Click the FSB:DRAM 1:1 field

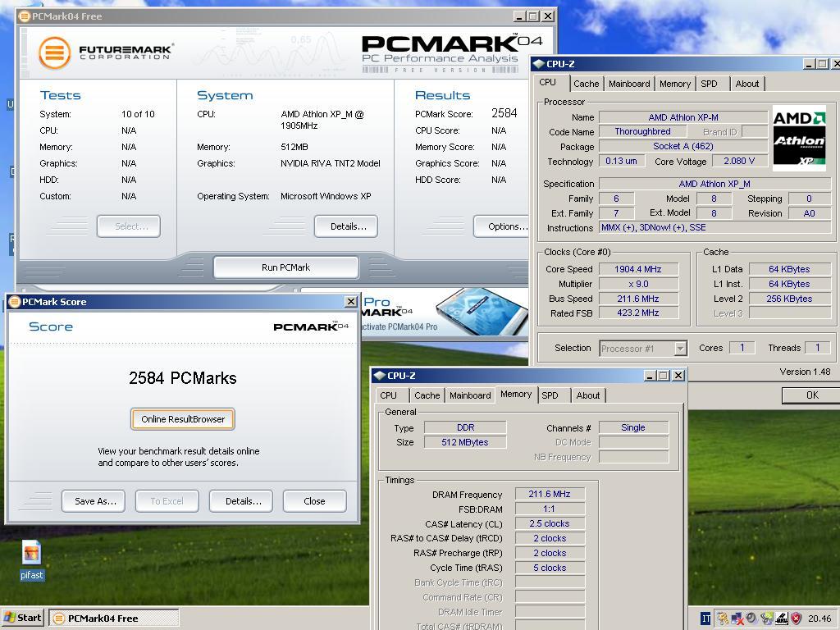(x=550, y=509)
